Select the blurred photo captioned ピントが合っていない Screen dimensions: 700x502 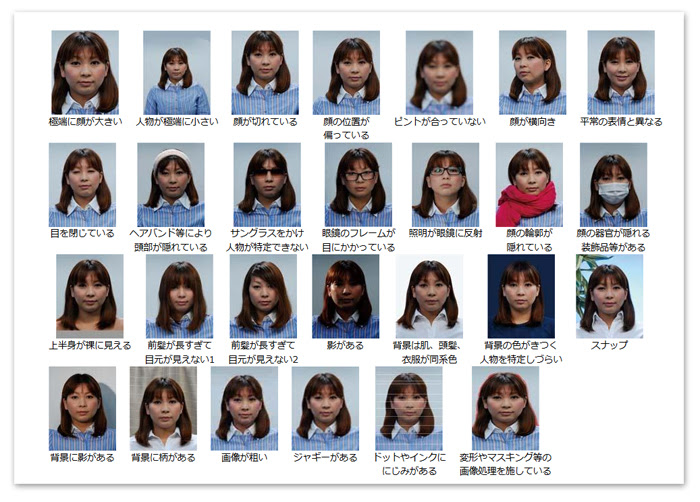(x=439, y=72)
